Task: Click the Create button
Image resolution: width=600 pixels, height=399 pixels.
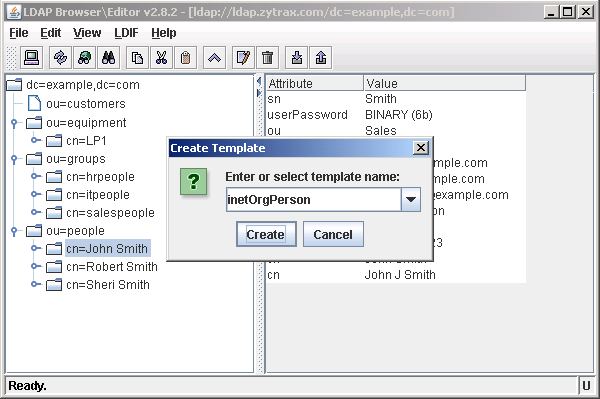Action: 266,234
